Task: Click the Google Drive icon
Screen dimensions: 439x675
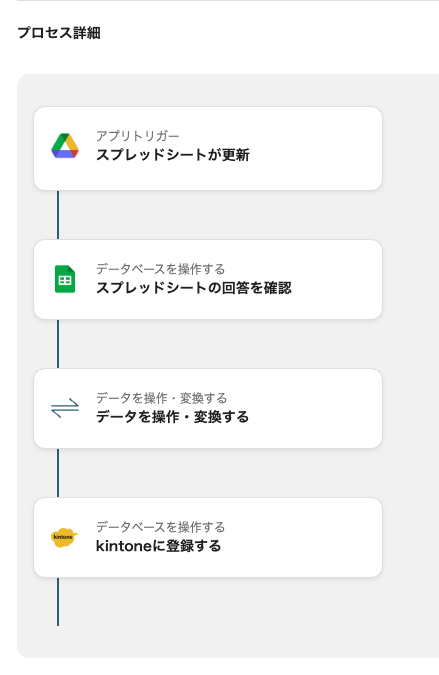Action: [65, 146]
